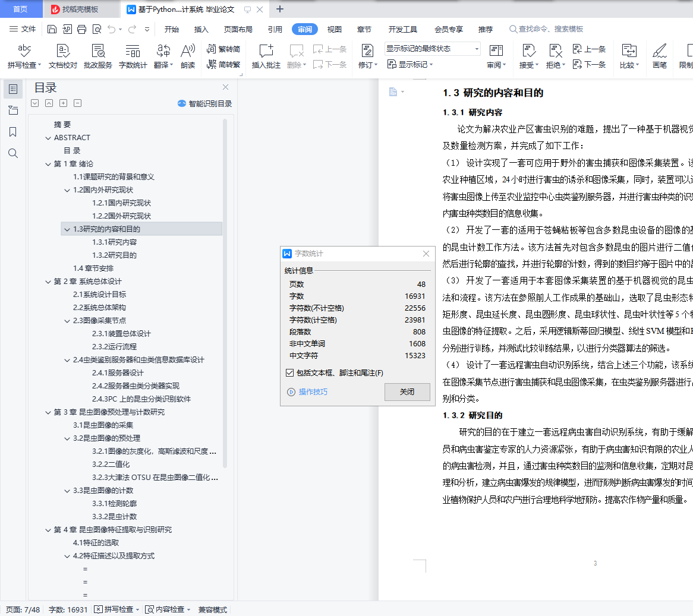Open 字数统计 word count tool in ribbon

click(x=133, y=56)
